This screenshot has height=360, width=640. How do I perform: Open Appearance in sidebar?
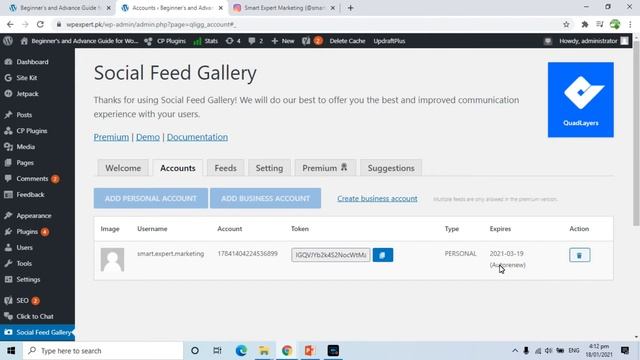click(x=34, y=216)
